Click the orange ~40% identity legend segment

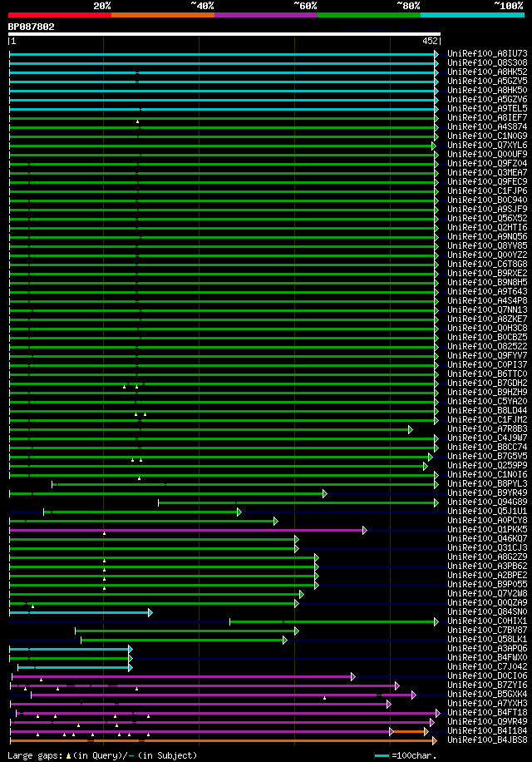click(163, 15)
